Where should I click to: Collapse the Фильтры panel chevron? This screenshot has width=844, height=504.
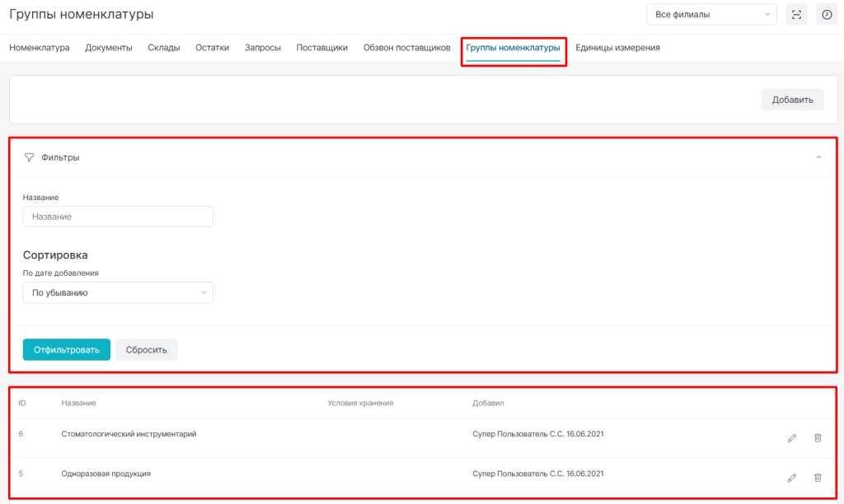[x=818, y=157]
